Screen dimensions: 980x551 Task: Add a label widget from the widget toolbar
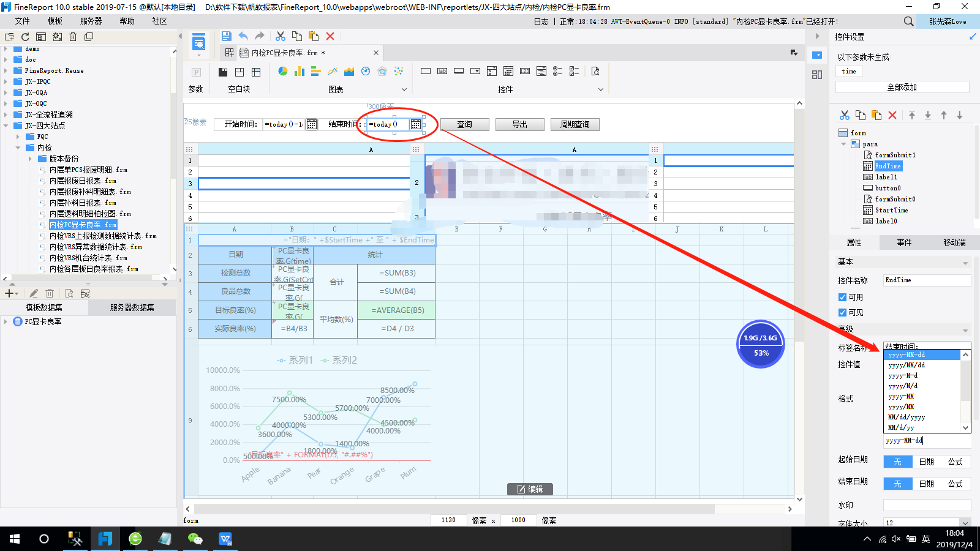[x=442, y=71]
